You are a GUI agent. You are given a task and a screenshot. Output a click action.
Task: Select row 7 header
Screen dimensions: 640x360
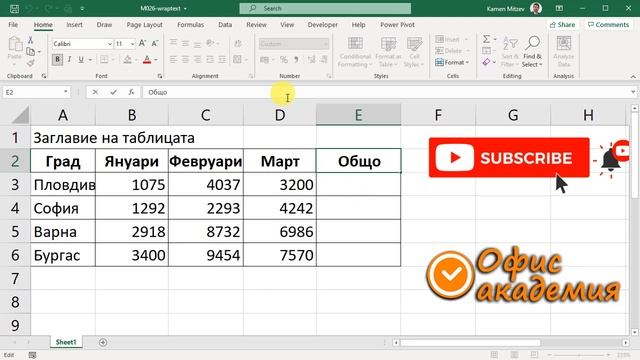pos(15,279)
